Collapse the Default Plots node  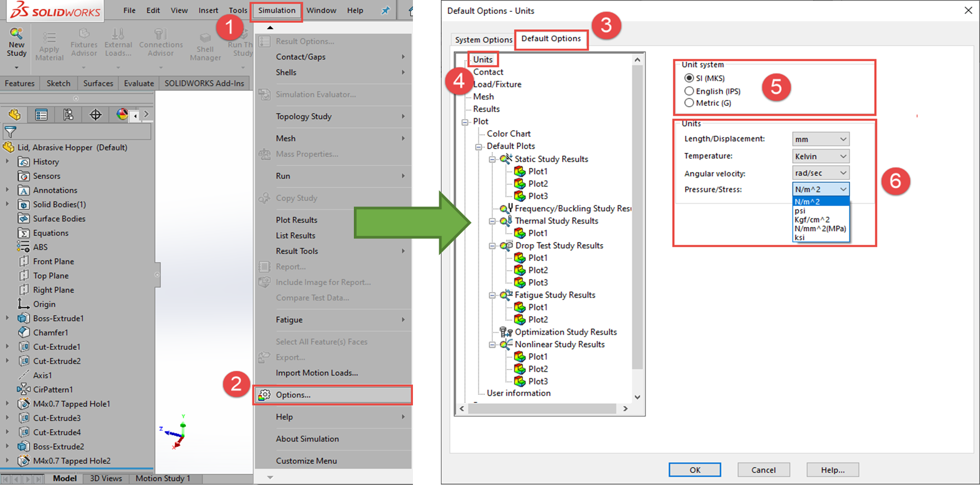coord(478,146)
